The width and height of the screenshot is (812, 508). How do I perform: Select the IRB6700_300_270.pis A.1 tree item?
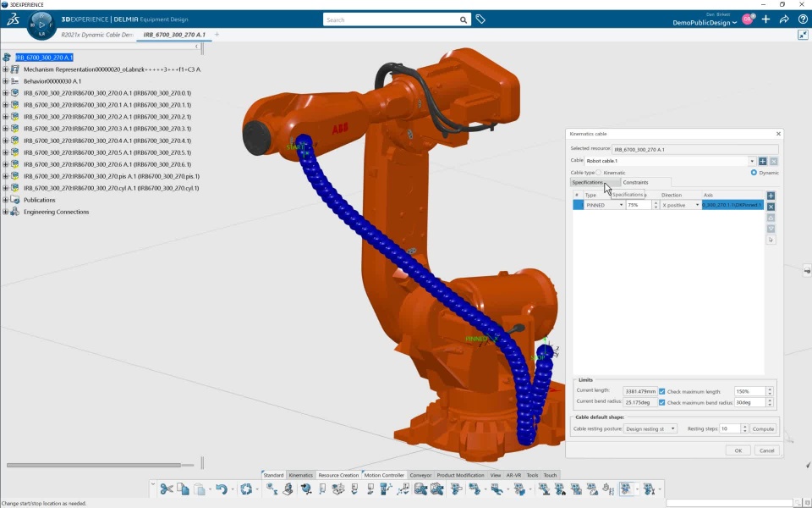pyautogui.click(x=112, y=176)
